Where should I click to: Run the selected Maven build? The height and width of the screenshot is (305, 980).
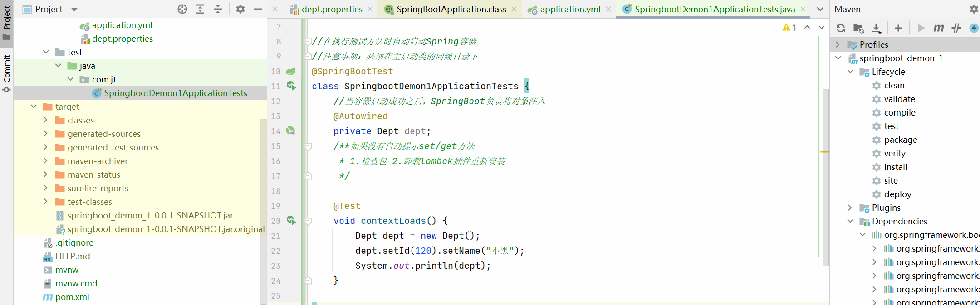[921, 28]
